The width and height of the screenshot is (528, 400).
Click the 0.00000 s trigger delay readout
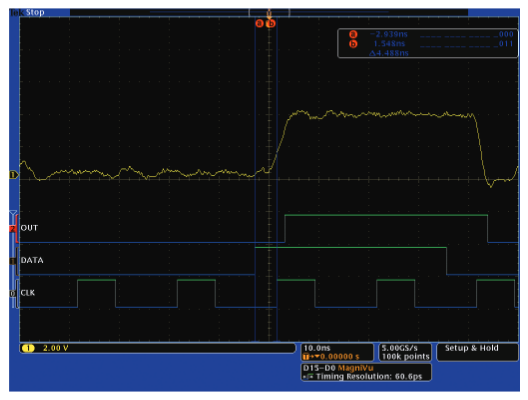(339, 357)
